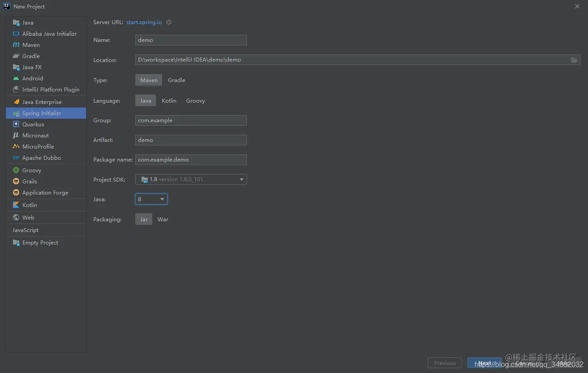Click the Alibaba Java Initializr icon
Screen dimensions: 588x373
click(16, 33)
